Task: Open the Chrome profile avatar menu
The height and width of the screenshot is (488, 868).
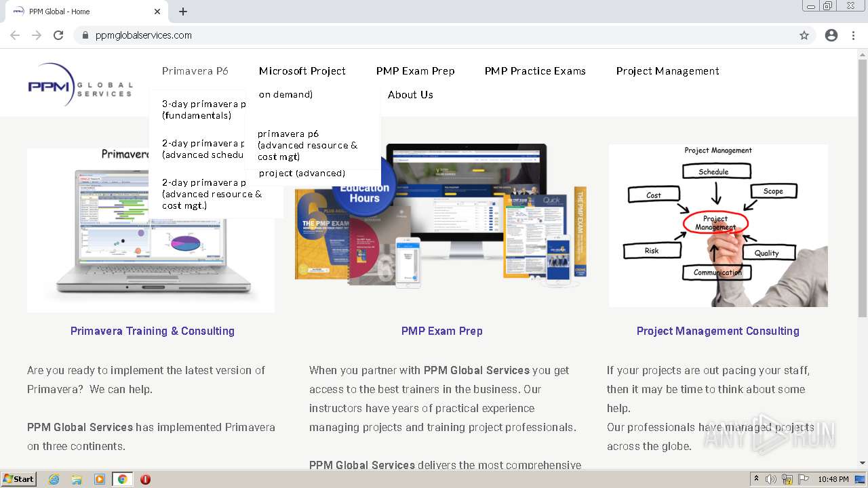Action: [831, 35]
